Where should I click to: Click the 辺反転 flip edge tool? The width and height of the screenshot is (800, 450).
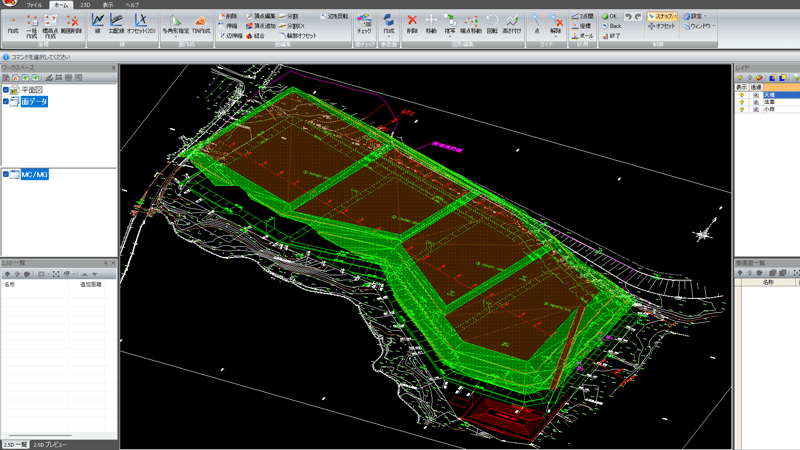pos(335,16)
